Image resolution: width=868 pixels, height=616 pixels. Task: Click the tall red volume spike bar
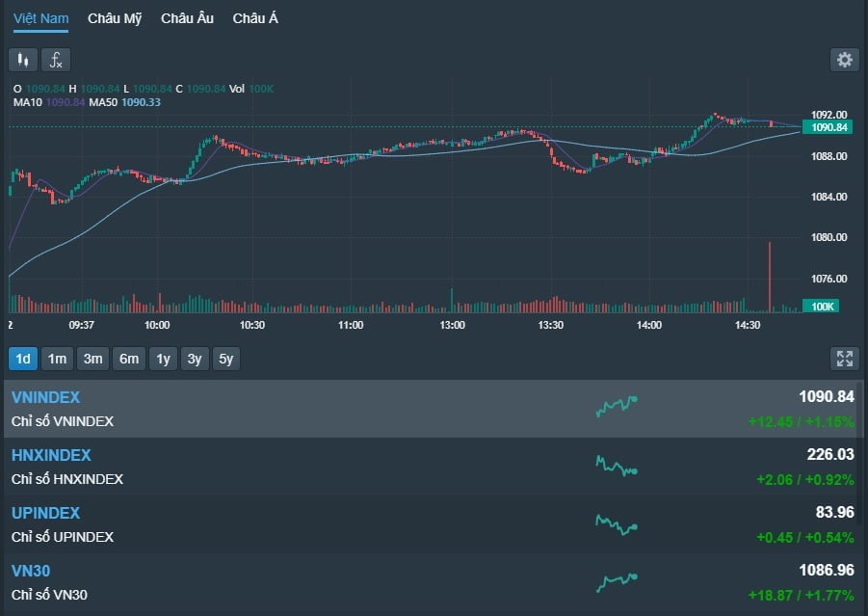point(770,277)
